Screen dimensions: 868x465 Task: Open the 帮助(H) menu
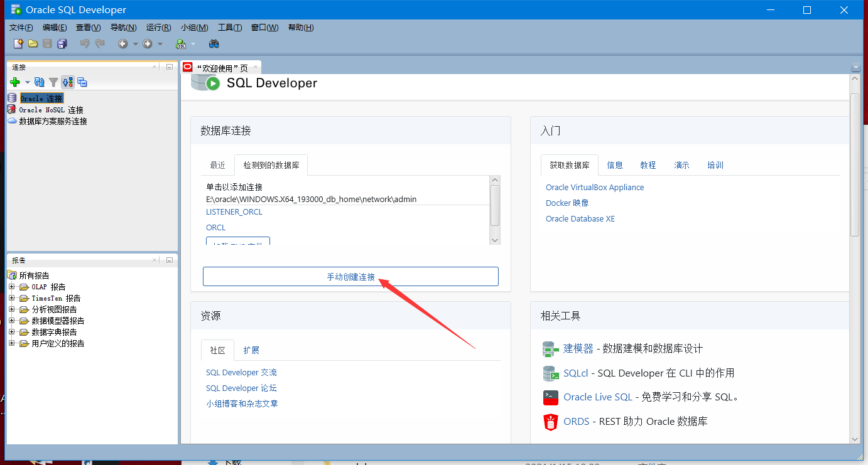click(x=301, y=28)
